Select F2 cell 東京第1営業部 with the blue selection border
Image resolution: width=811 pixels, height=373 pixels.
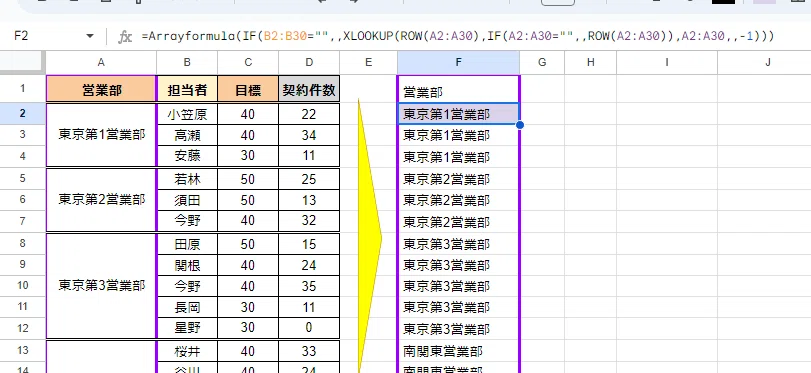[x=458, y=114]
